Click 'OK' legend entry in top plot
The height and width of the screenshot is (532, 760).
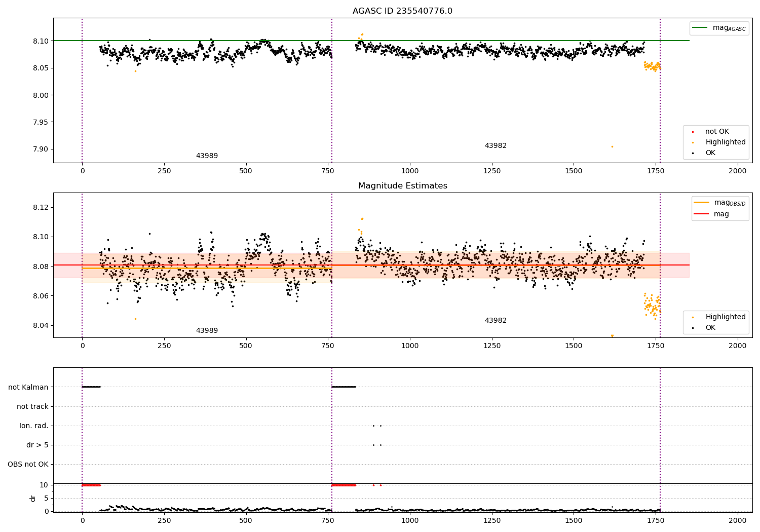tap(710, 153)
